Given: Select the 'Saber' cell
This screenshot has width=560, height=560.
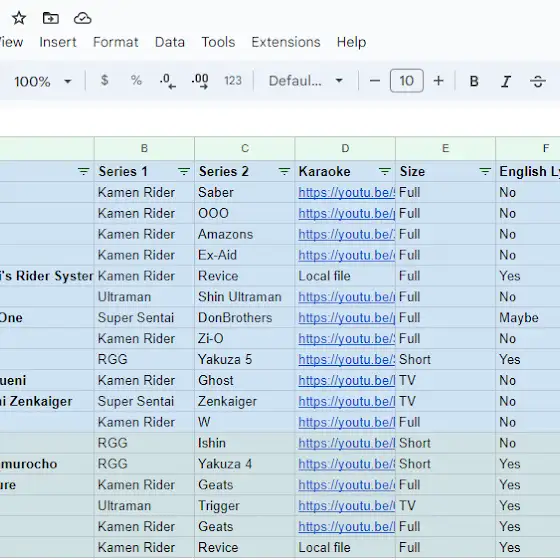Looking at the screenshot, I should (245, 192).
